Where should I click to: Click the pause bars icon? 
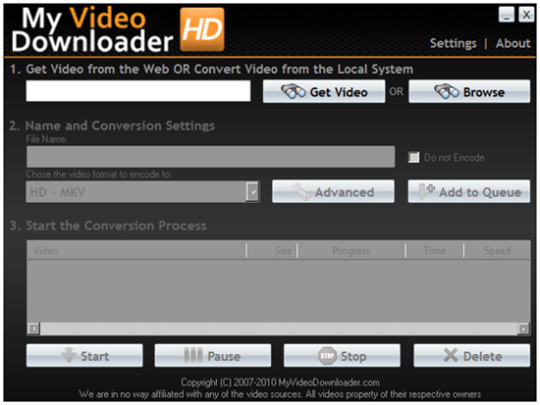pos(193,355)
